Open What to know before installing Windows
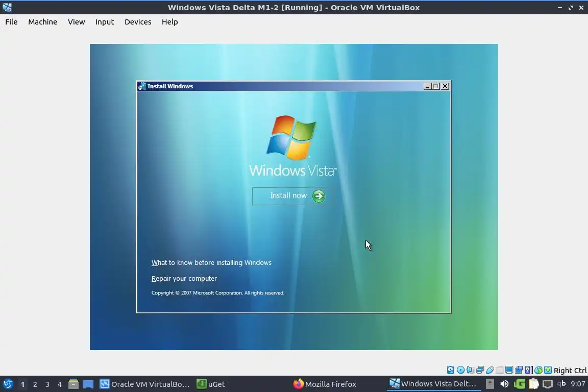Viewport: 588px width, 392px height. point(211,262)
